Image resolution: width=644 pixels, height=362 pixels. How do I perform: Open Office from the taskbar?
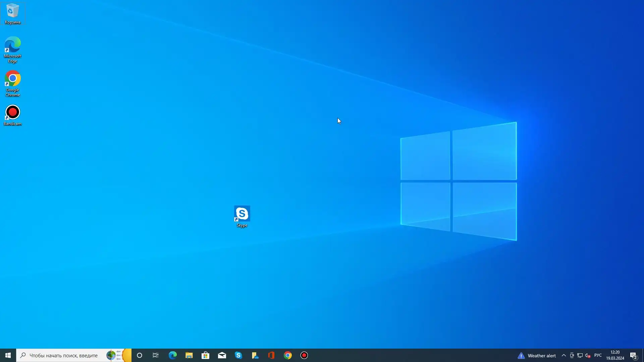tap(271, 355)
